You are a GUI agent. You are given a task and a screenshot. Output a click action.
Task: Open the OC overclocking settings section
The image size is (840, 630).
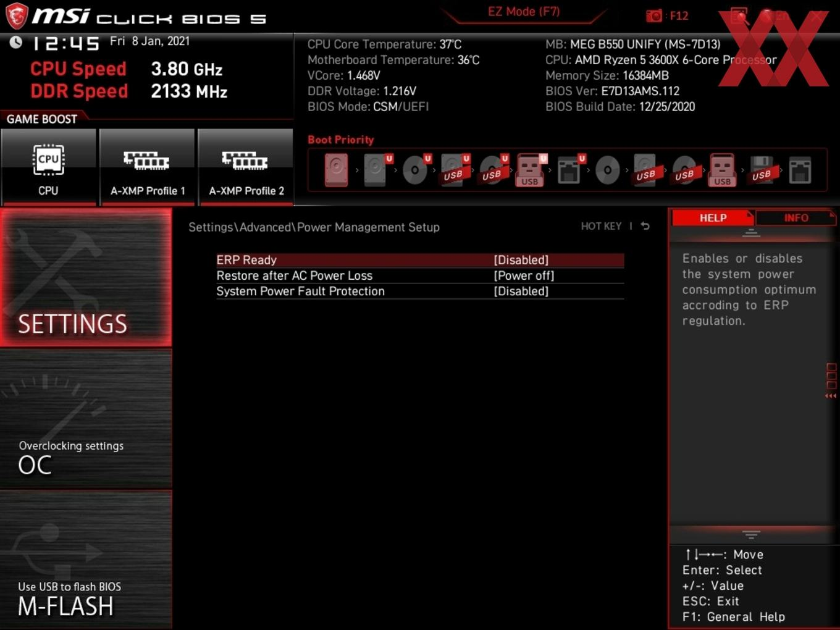86,419
